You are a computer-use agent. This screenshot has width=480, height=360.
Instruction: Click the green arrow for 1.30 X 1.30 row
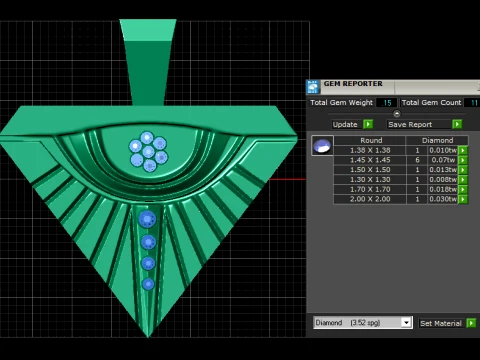coord(463,180)
